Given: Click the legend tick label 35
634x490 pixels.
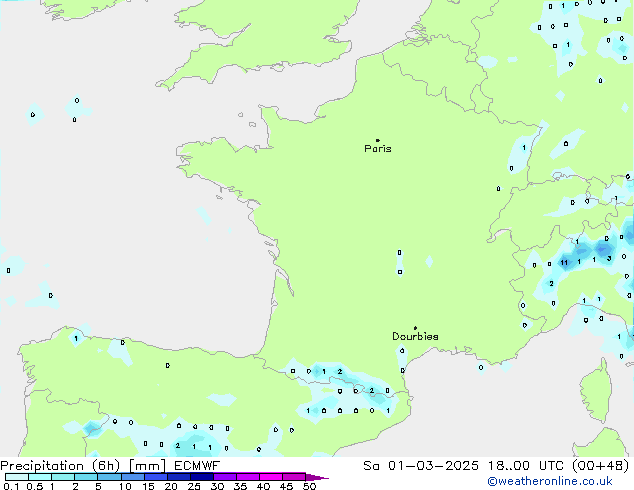Looking at the screenshot, I should coord(240,486).
